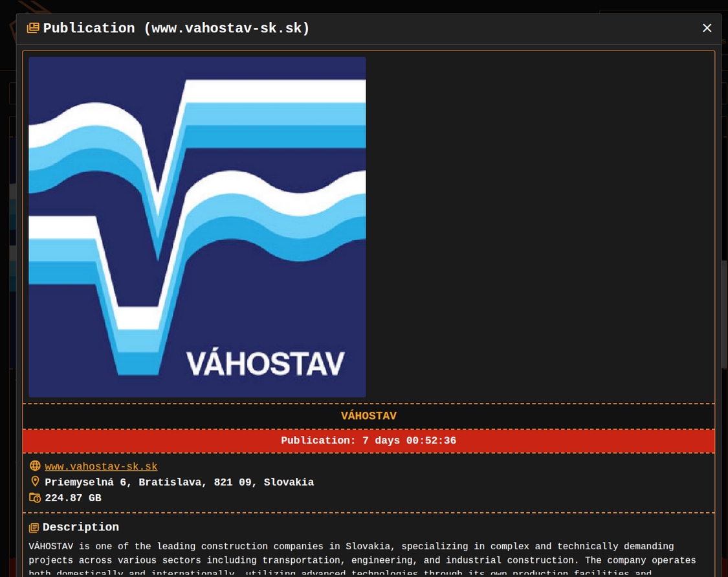
Task: Click the Publication newspaper icon in the title bar
Action: 33,28
